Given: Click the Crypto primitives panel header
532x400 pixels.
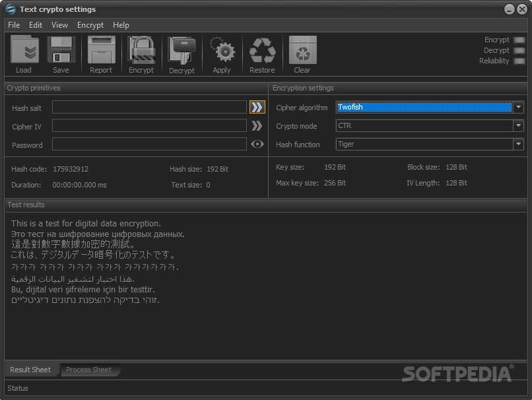Looking at the screenshot, I should [x=136, y=88].
